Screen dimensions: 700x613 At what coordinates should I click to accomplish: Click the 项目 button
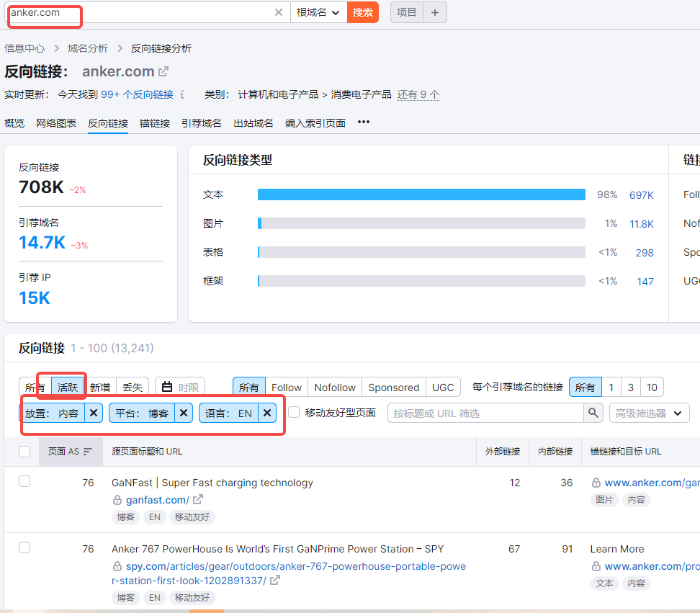pyautogui.click(x=406, y=12)
